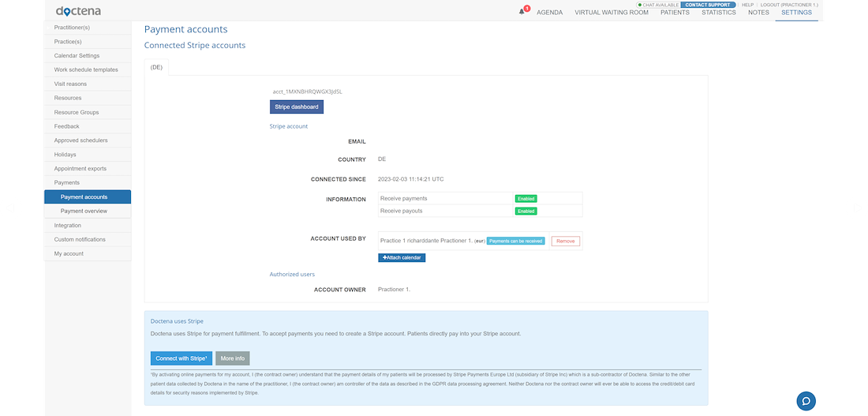Open the AGENDA menu
This screenshot has height=416, width=868.
click(550, 12)
